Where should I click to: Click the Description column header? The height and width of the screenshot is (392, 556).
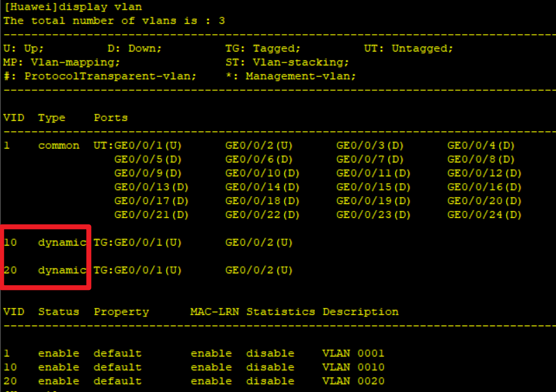360,311
